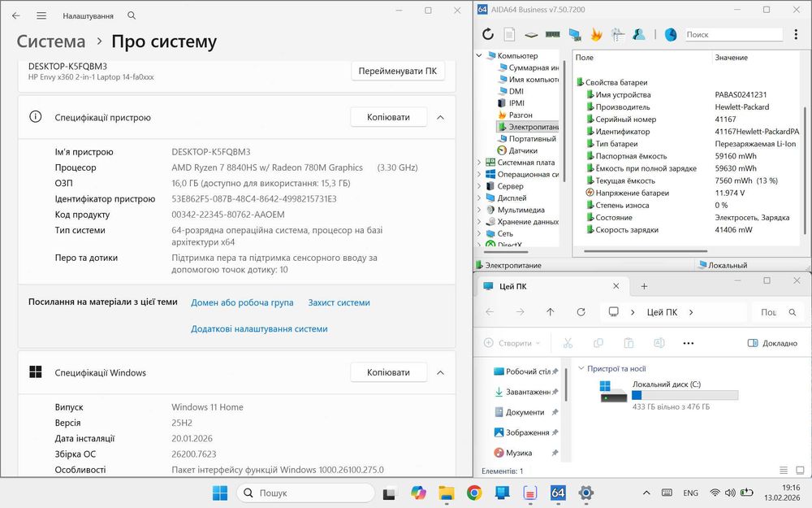Image resolution: width=812 pixels, height=508 pixels.
Task: Click the Copy icon in File Explorer toolbar
Action: tap(598, 343)
